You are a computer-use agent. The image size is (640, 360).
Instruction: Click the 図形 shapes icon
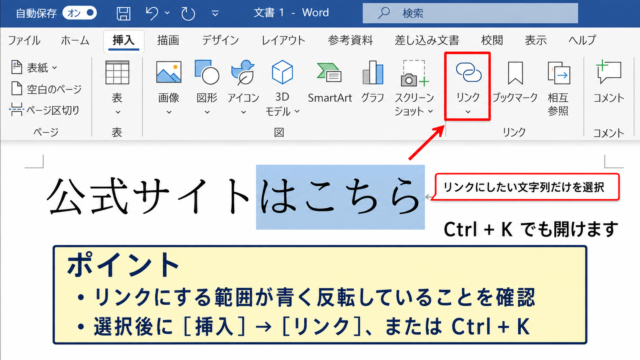(207, 73)
